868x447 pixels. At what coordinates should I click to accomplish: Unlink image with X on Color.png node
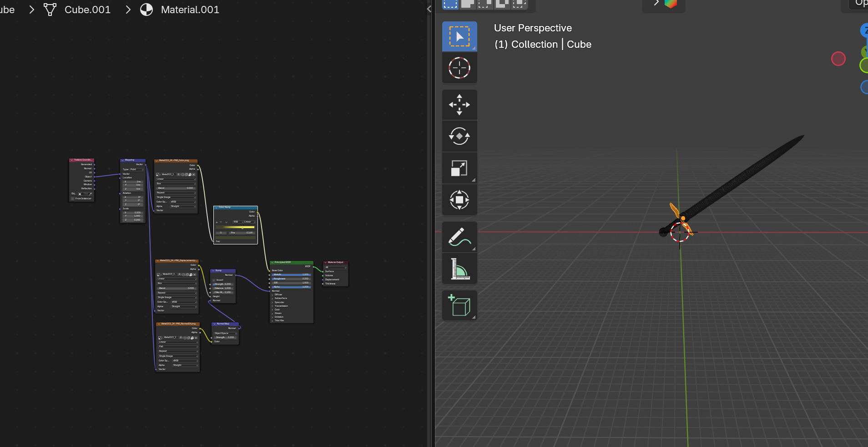tap(194, 174)
